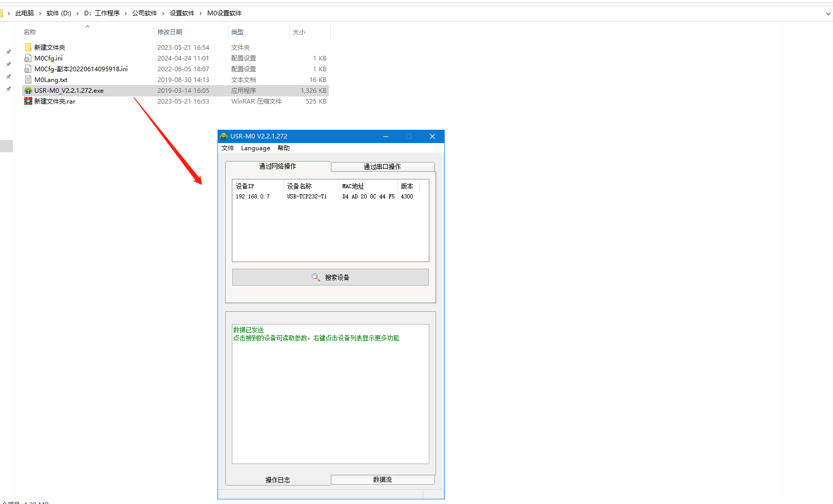Open the 文件 menu
This screenshot has width=833, height=504.
pyautogui.click(x=228, y=148)
